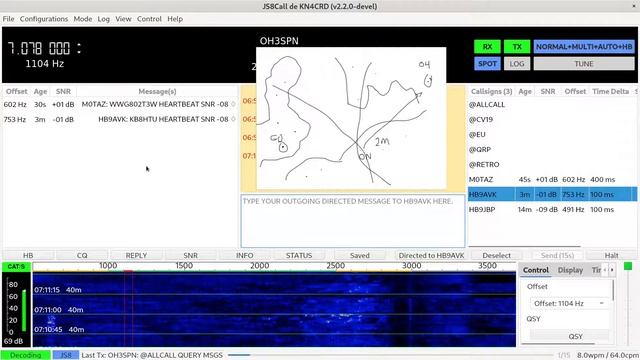Screen dimensions: 640x360
Task: Select the highlighted HB9AVK callsign row
Action: click(552, 194)
